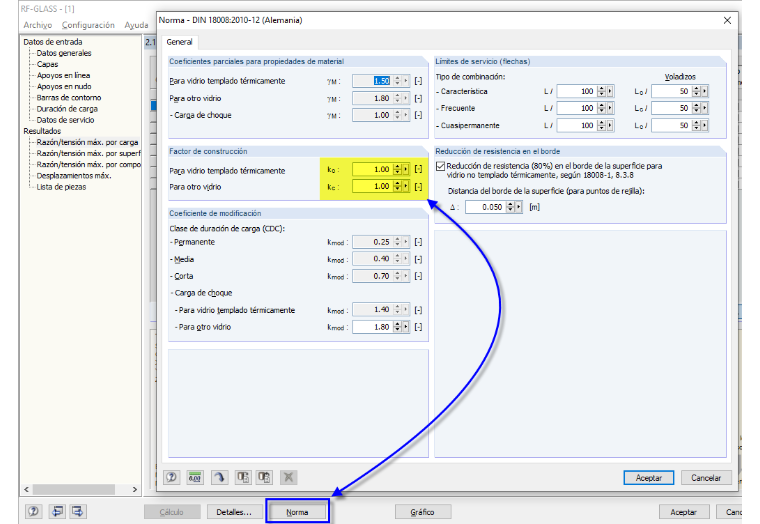The width and height of the screenshot is (760, 524).
Task: Click Aceptar in the RF-GLASS main window
Action: click(x=683, y=512)
